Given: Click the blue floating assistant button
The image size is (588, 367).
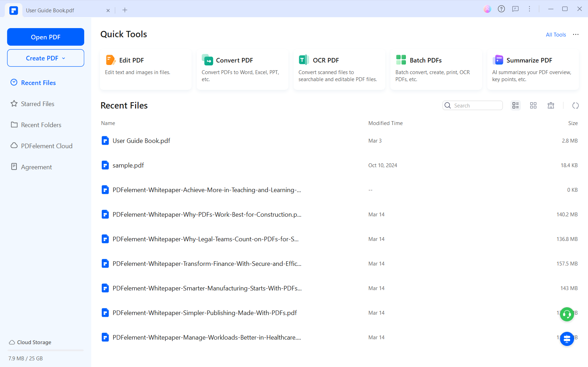Looking at the screenshot, I should [567, 339].
